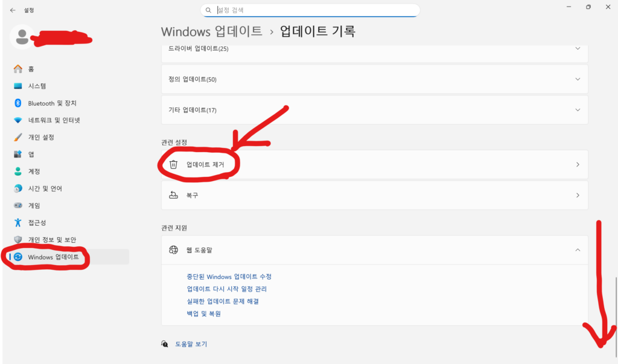Select 계정 in the sidebar
618x364 pixels.
tap(34, 171)
